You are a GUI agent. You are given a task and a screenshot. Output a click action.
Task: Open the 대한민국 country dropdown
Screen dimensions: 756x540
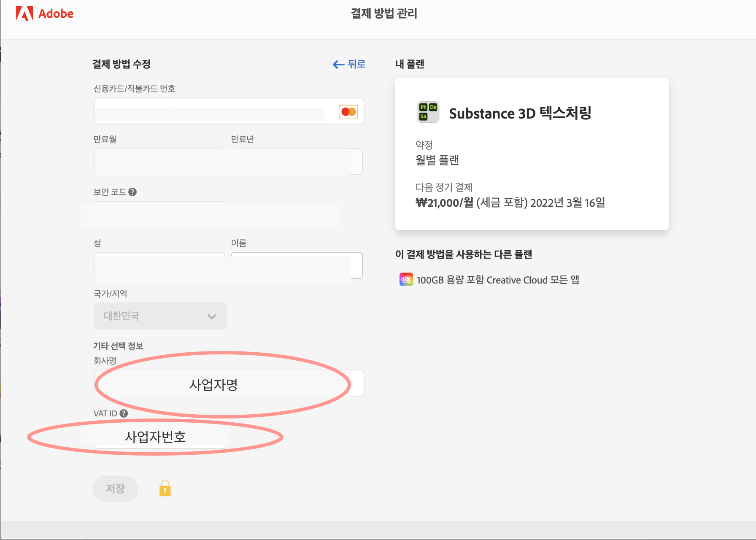[160, 316]
